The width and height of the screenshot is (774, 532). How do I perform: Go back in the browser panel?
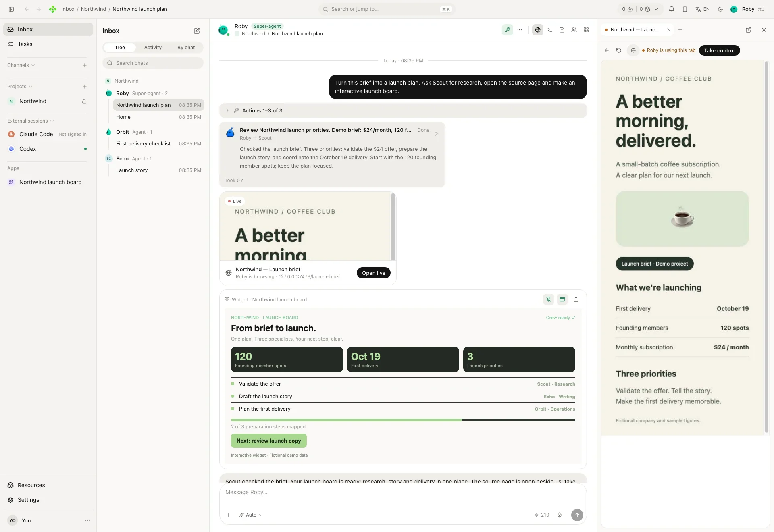pos(607,50)
